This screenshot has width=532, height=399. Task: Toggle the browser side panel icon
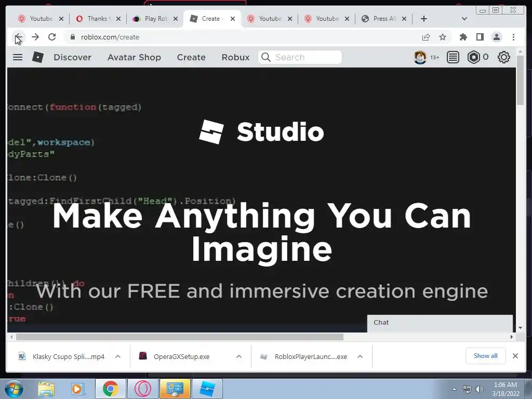point(480,37)
